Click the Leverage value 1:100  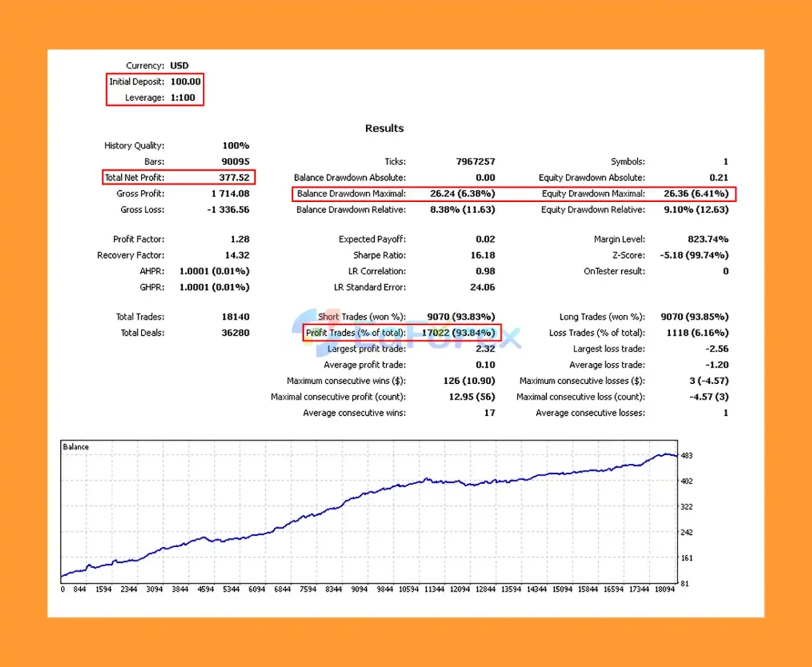pyautogui.click(x=183, y=98)
